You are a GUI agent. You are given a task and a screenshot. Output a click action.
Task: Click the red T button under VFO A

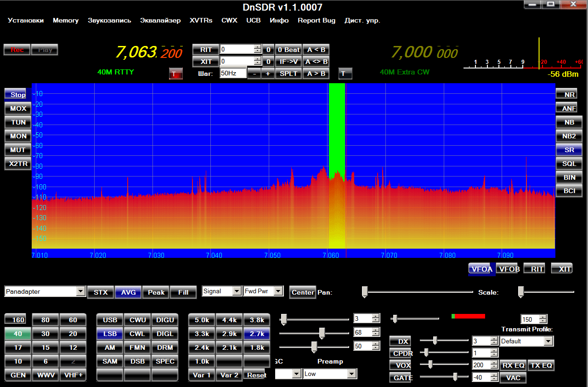175,74
